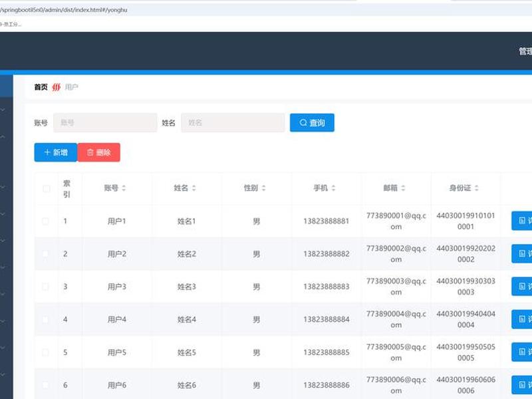Click cell 姓名5
The width and height of the screenshot is (532, 399).
[x=187, y=352]
